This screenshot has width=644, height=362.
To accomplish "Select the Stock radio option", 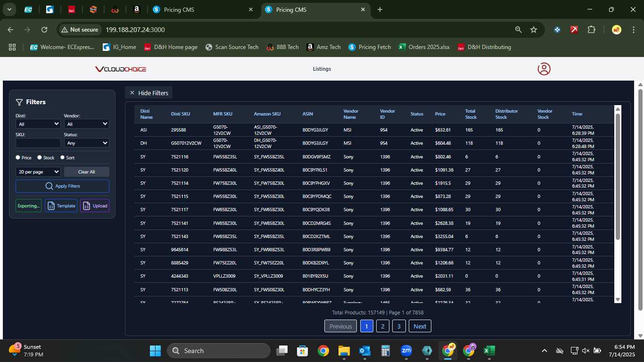I will pyautogui.click(x=40, y=157).
